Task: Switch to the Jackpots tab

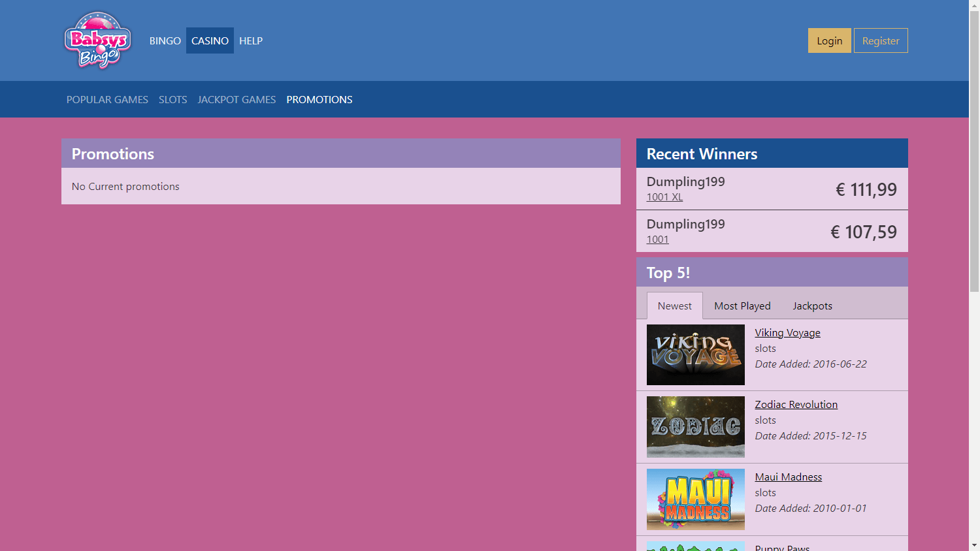Action: pos(812,306)
